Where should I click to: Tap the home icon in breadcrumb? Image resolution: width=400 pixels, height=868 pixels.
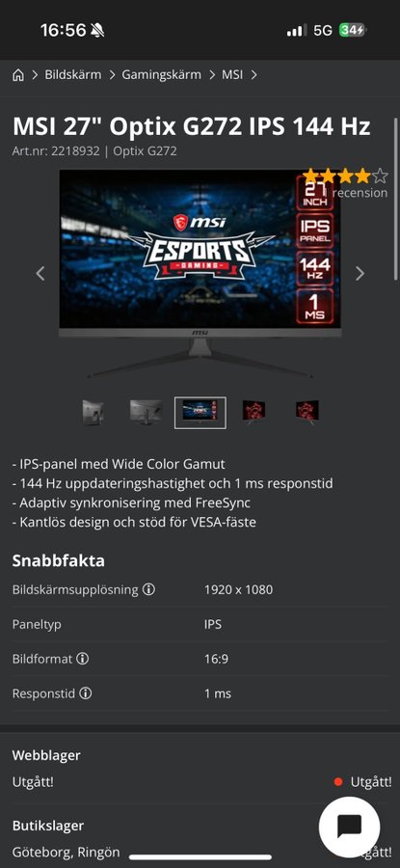18,75
